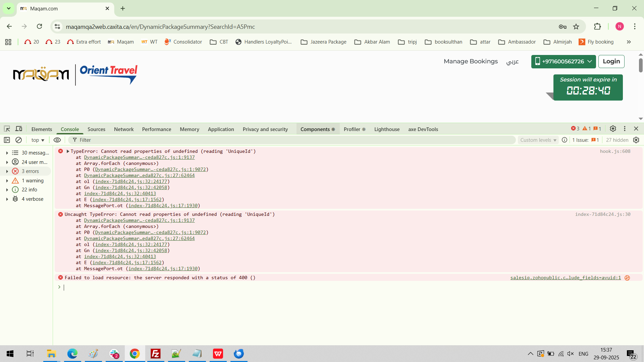Click the clear console icon

pos(19,140)
